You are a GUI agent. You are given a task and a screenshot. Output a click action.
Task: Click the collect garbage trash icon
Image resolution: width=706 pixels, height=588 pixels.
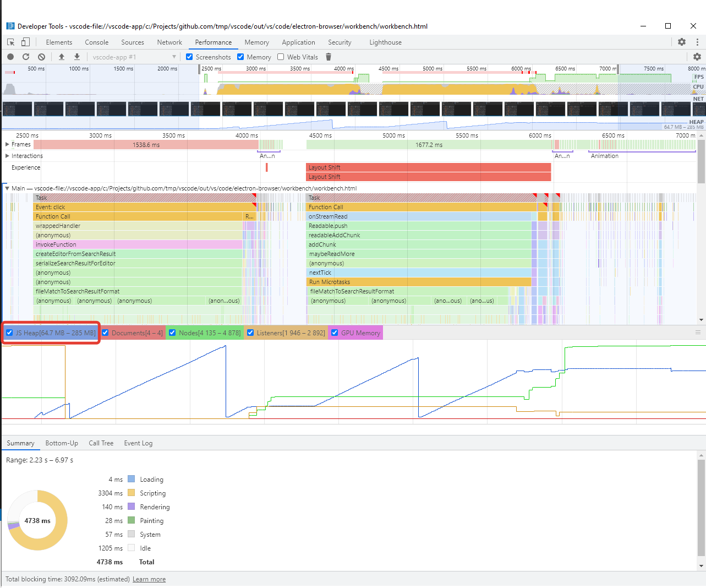[329, 57]
